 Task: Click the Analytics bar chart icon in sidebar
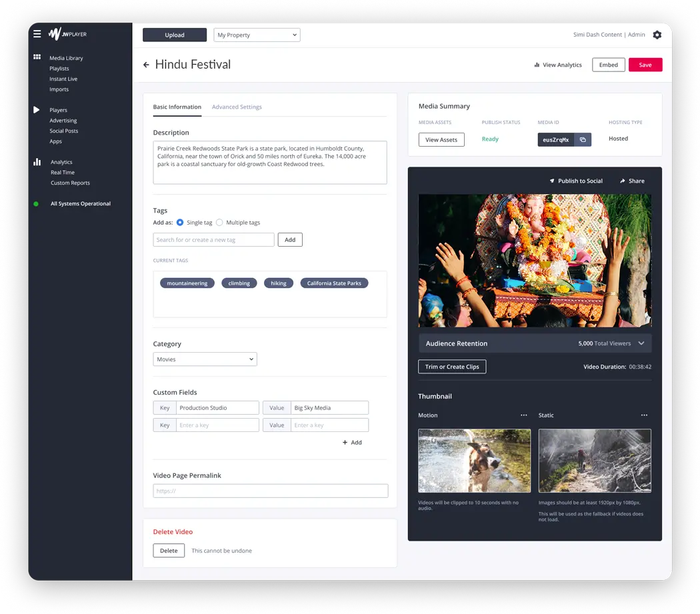pos(37,162)
